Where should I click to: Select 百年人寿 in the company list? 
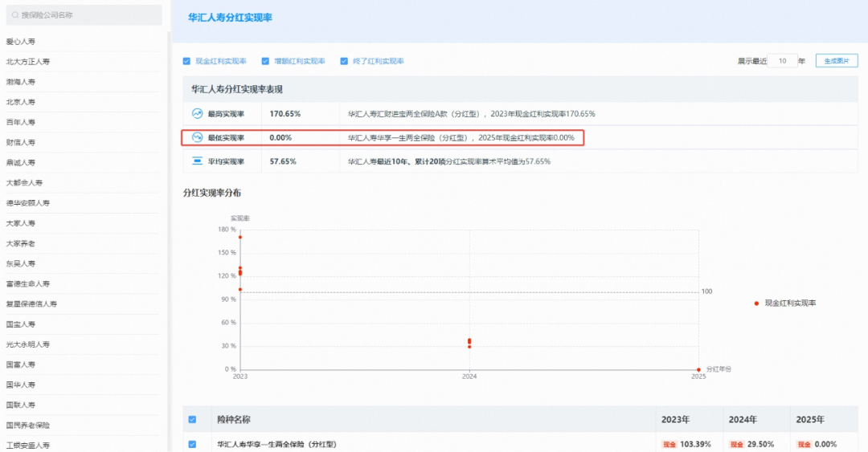click(x=20, y=122)
